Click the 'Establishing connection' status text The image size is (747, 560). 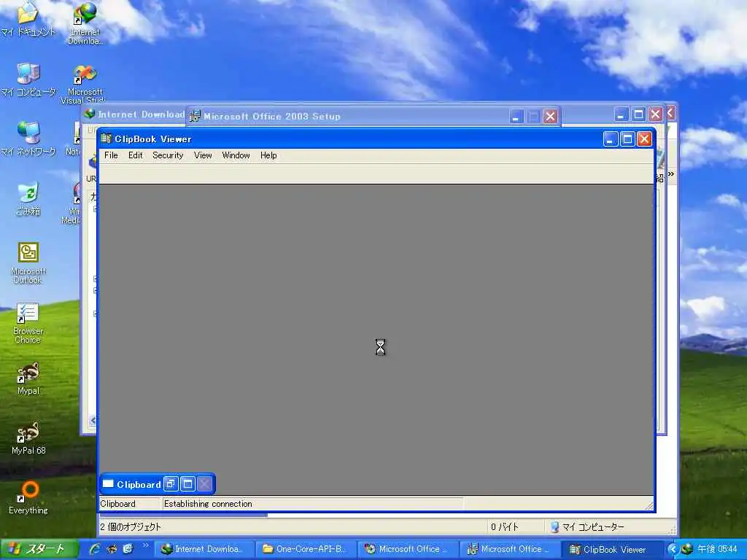pos(208,504)
